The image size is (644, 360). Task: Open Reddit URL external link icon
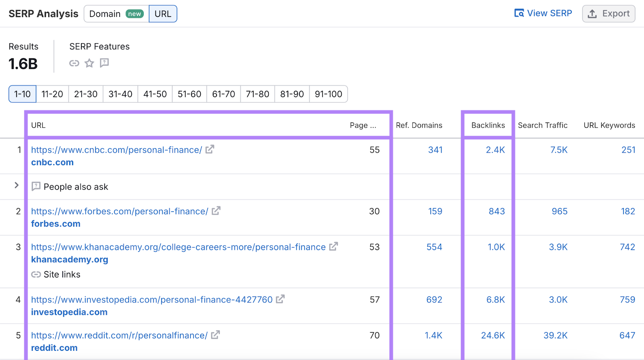[215, 335]
